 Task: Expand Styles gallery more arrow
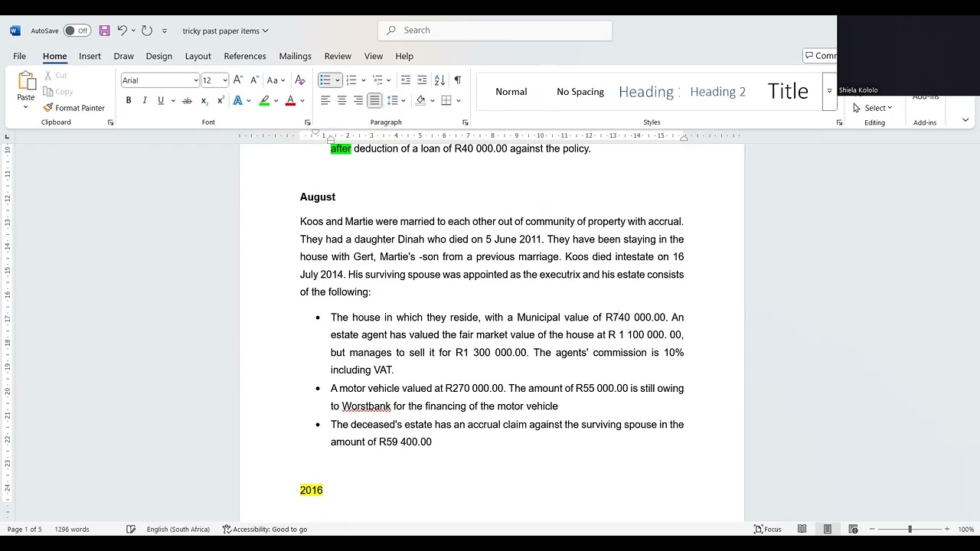click(x=828, y=91)
